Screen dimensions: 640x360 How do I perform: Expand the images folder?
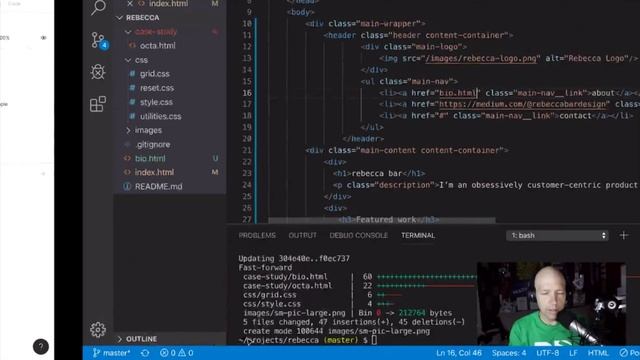(x=128, y=130)
